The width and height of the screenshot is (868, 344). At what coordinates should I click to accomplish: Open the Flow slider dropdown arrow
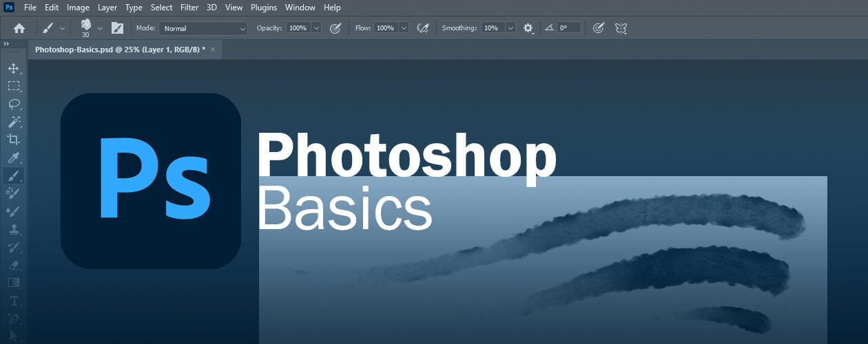coord(404,28)
